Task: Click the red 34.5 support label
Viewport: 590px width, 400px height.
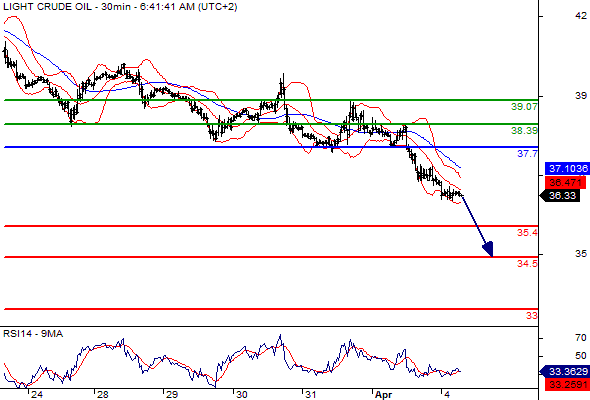Action: point(527,263)
